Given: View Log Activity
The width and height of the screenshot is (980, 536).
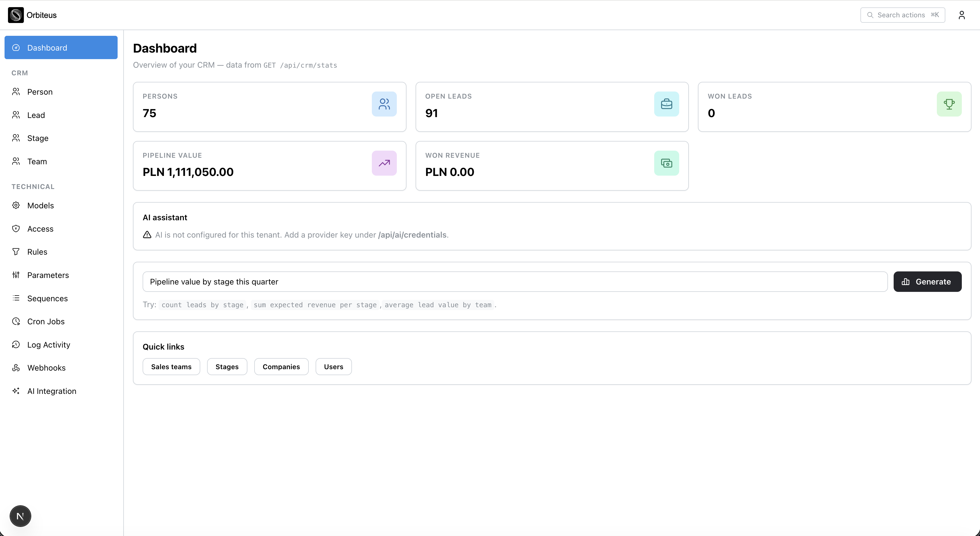Looking at the screenshot, I should click(61, 345).
